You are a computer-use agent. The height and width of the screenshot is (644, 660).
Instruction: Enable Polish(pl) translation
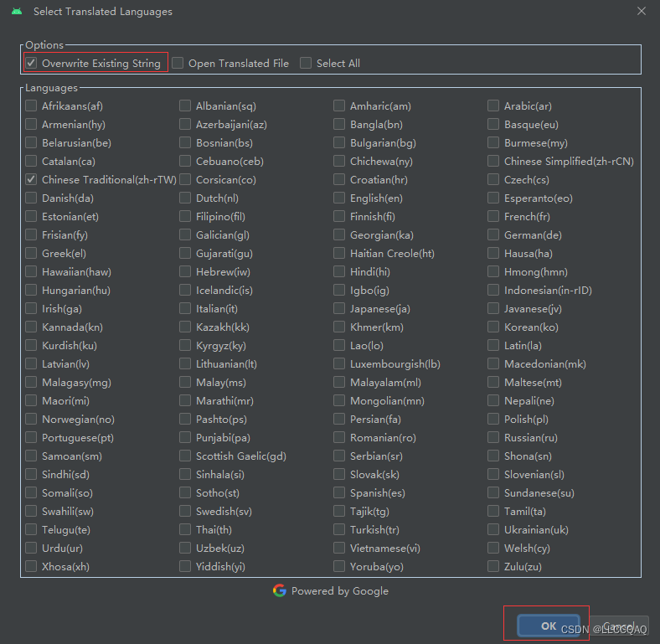pyautogui.click(x=493, y=419)
